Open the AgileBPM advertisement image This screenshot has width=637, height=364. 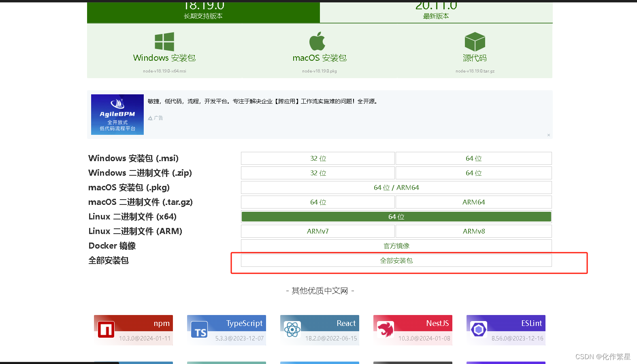click(x=117, y=115)
